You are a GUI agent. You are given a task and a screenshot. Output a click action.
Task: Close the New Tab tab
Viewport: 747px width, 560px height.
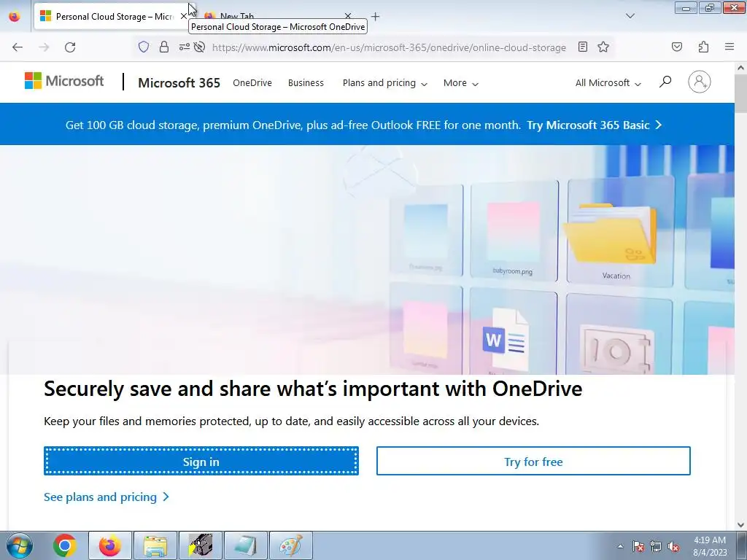click(348, 16)
